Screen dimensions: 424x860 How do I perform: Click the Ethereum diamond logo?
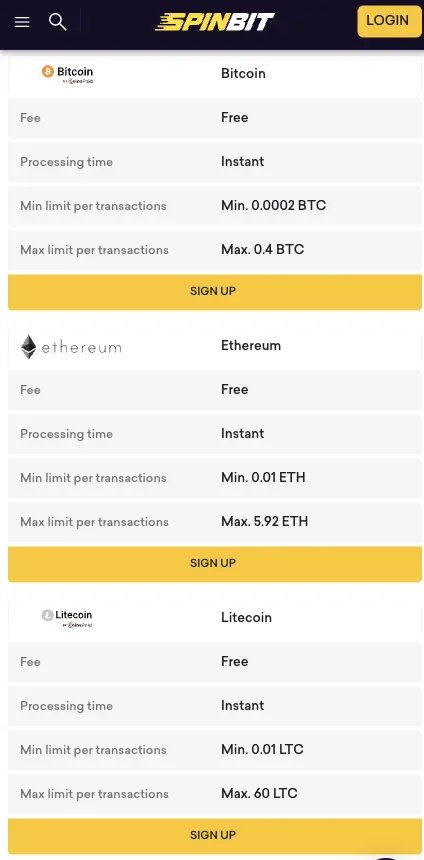[71, 347]
